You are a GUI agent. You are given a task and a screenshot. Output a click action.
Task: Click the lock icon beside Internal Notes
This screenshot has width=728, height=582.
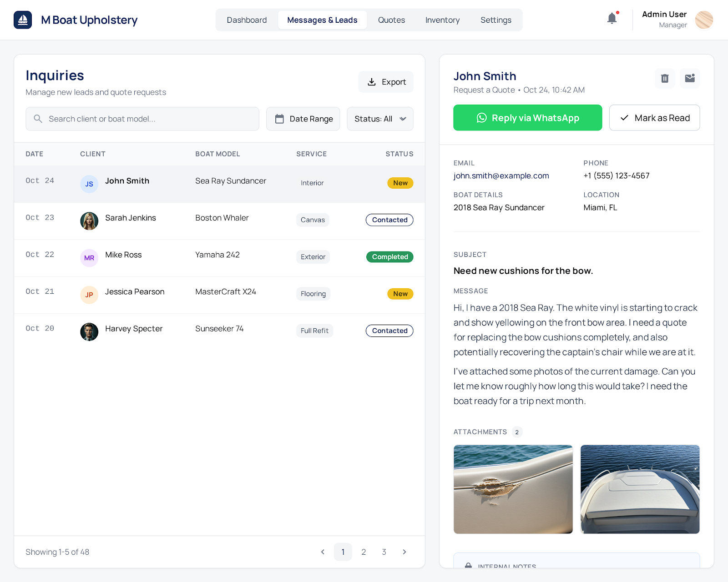(x=468, y=566)
